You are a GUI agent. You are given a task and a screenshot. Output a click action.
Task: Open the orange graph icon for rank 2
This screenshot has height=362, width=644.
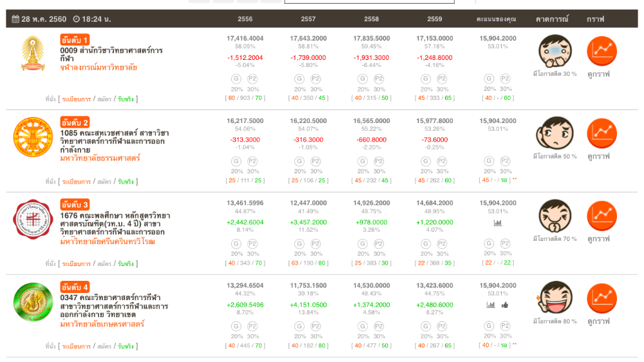click(601, 133)
